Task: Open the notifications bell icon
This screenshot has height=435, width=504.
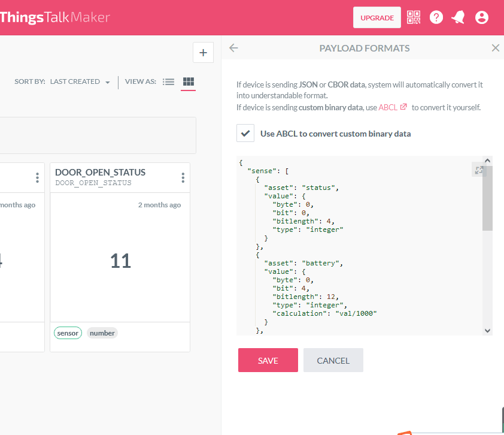Action: [459, 17]
